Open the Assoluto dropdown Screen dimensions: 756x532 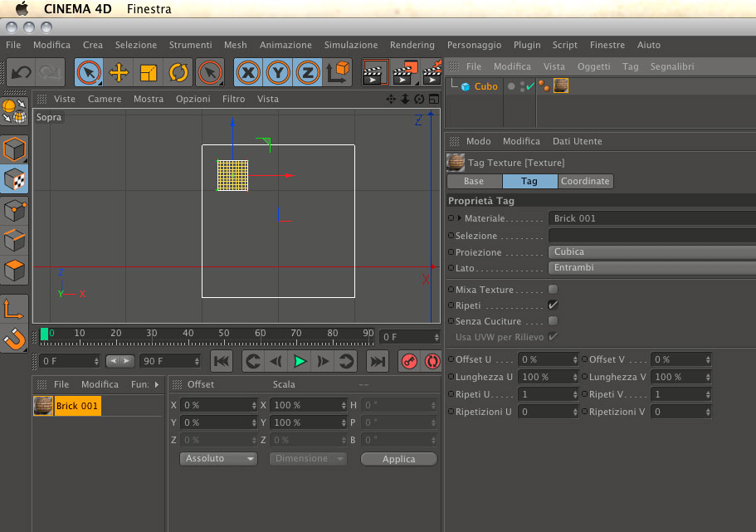pyautogui.click(x=218, y=459)
